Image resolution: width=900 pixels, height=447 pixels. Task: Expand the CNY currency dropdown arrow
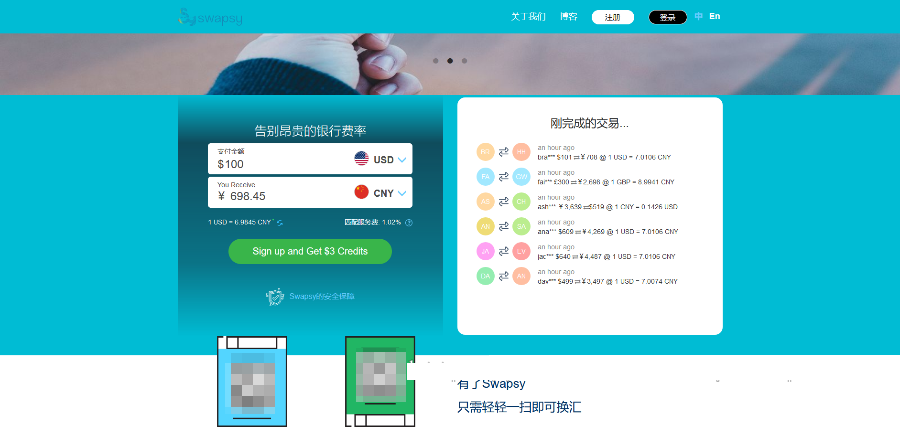coord(402,193)
